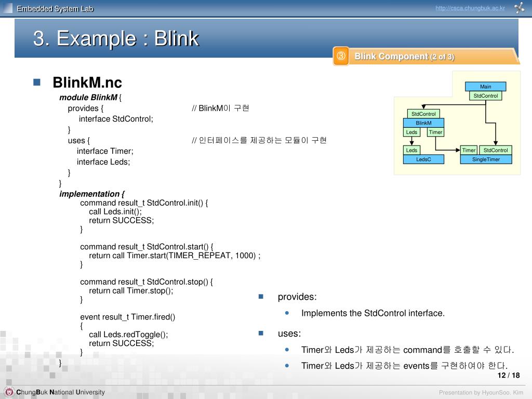
Task: Click the 'provides:' bullet heading
Action: tap(297, 297)
